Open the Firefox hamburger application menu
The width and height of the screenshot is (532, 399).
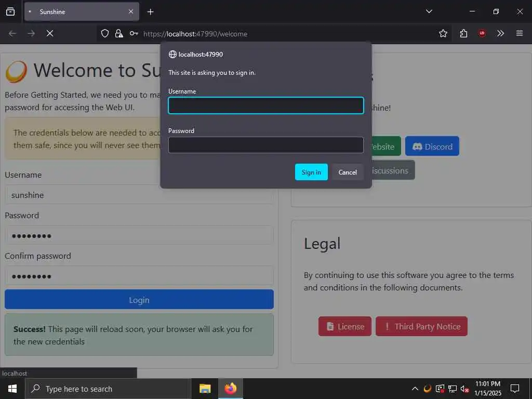(519, 33)
